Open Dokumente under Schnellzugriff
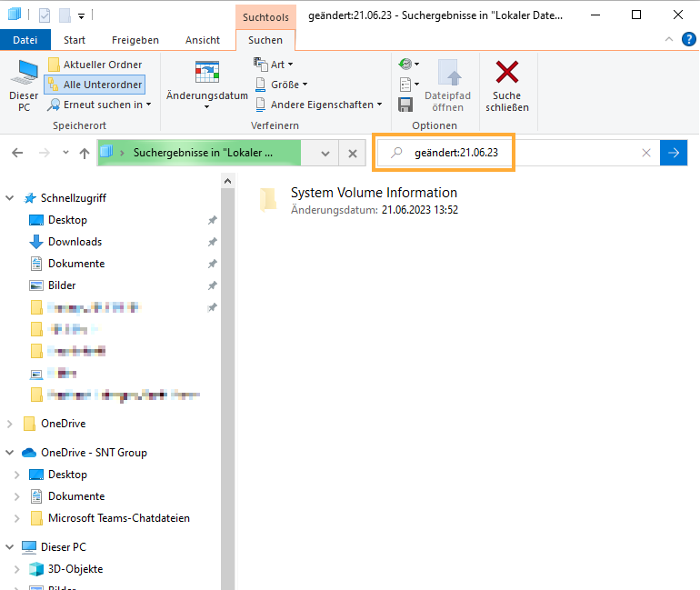Screen dimensions: 700x590 pos(76,264)
